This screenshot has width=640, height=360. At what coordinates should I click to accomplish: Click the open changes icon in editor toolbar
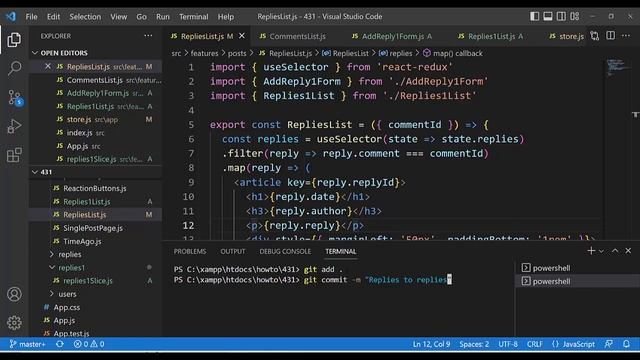595,36
